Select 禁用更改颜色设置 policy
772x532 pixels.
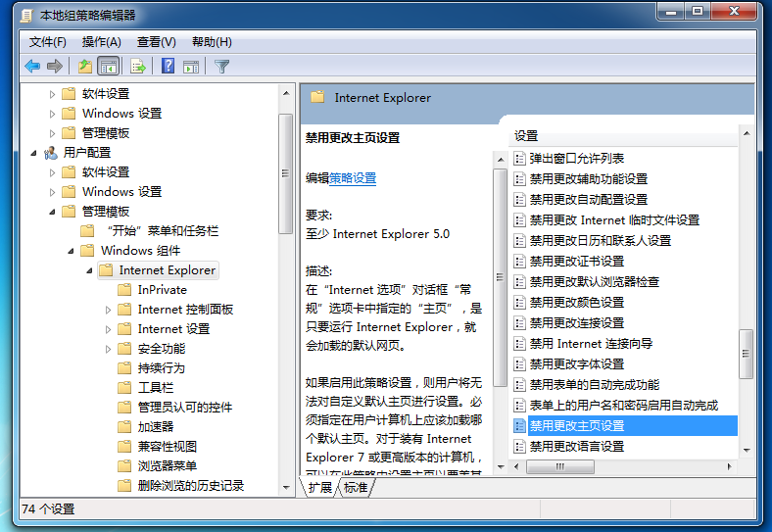tap(576, 303)
